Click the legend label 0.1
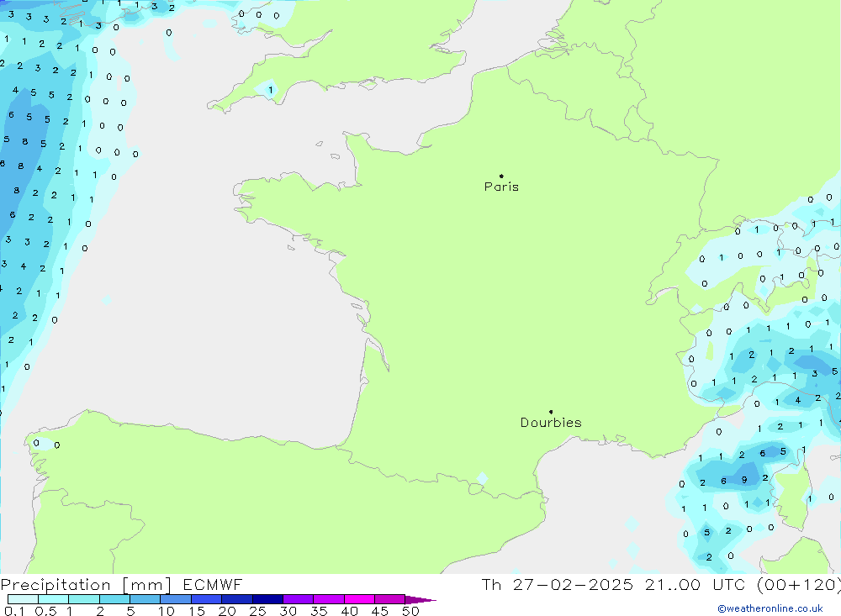The width and height of the screenshot is (841, 616). click(14, 611)
